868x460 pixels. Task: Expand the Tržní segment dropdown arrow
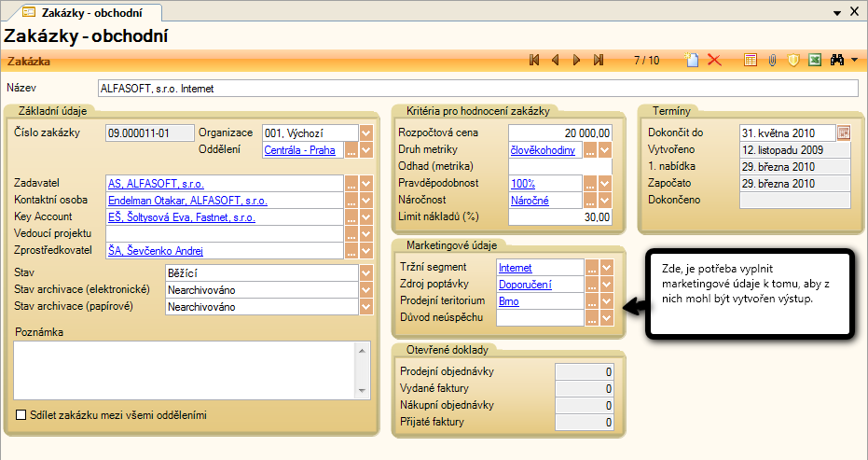click(x=607, y=269)
